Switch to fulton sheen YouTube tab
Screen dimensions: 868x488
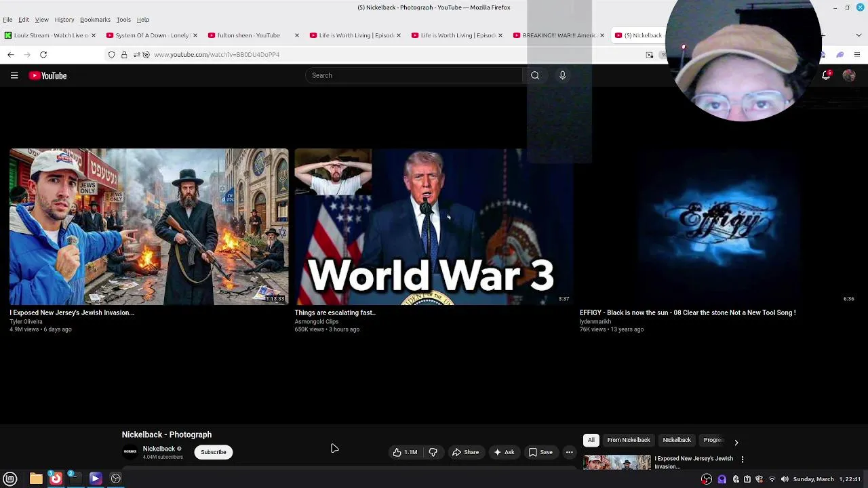(x=254, y=35)
